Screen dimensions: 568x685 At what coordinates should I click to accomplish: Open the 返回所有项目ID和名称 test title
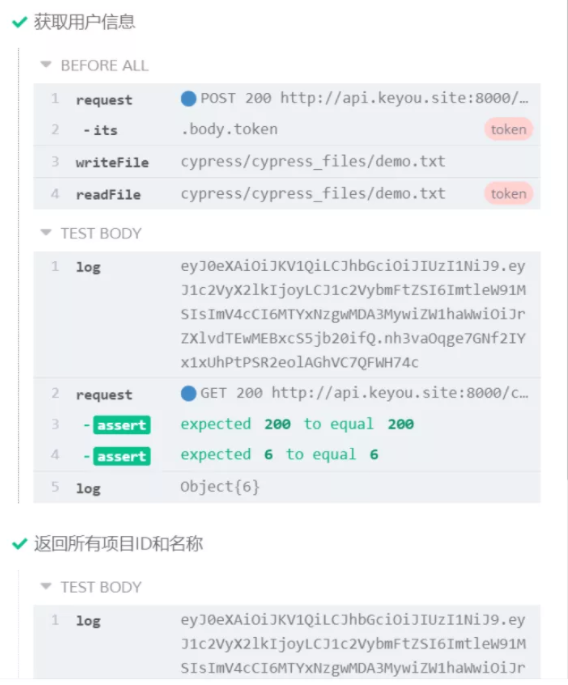pos(118,544)
